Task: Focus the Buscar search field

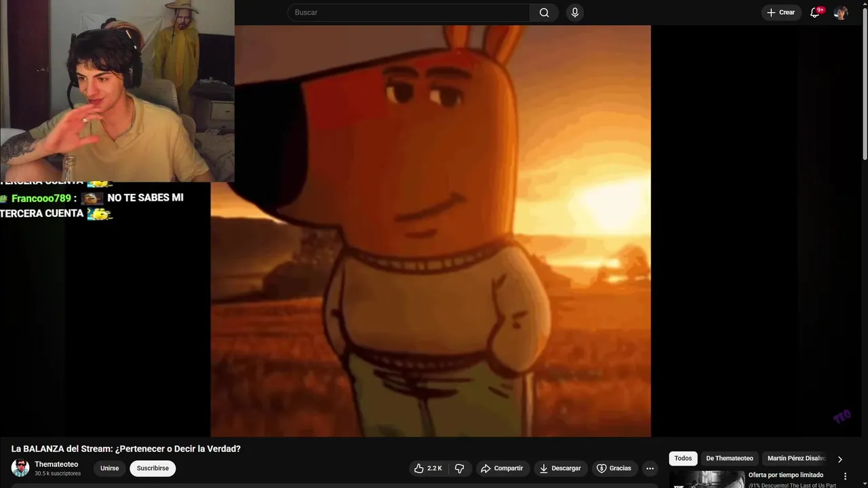Action: pyautogui.click(x=409, y=12)
